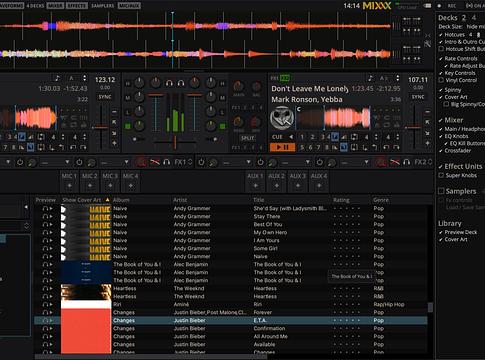The width and height of the screenshot is (485, 360).
Task: Toggle the right channel green EQ kill button
Action: (222, 126)
